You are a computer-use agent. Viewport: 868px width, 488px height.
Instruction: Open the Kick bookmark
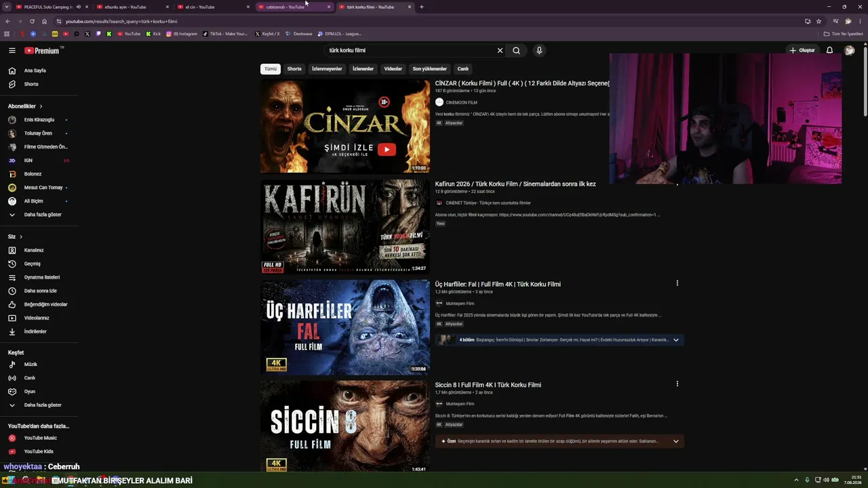[x=153, y=33]
